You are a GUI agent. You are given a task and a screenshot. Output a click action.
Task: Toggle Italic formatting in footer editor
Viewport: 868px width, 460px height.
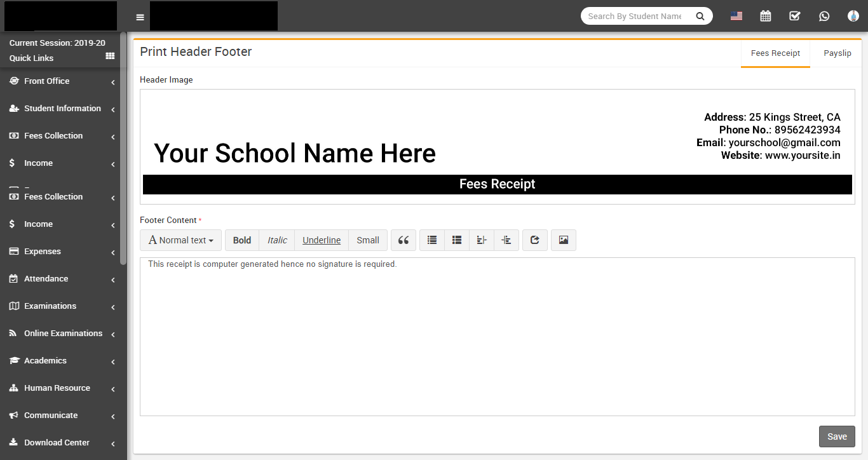[276, 240]
